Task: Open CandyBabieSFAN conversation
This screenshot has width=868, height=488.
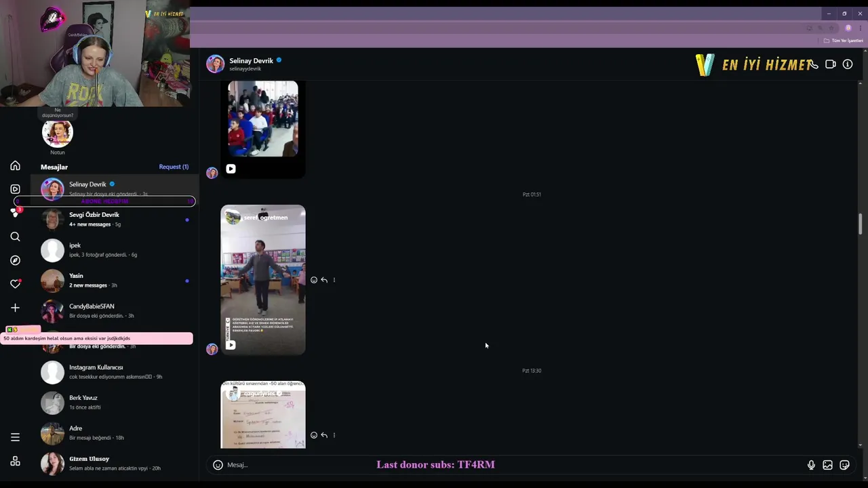Action: click(x=115, y=311)
